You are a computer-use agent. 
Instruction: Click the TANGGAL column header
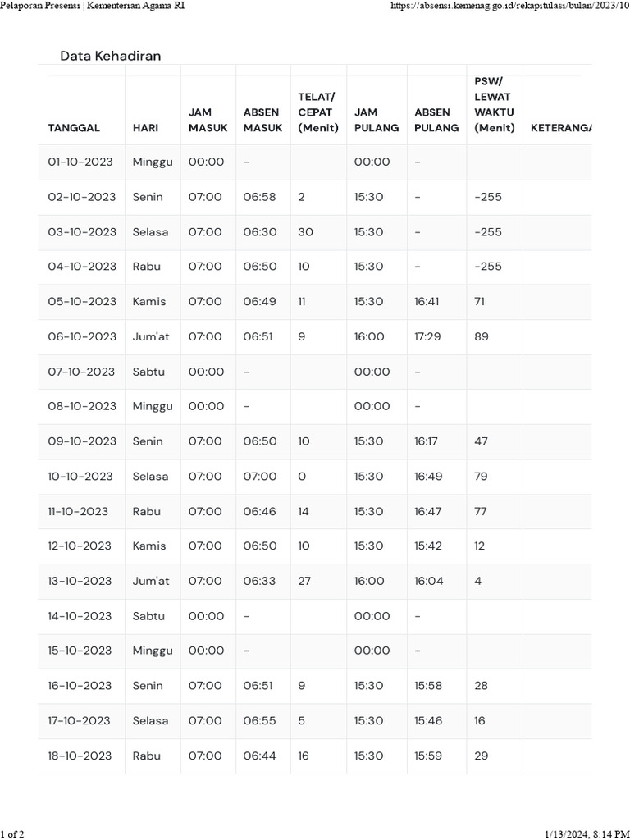pyautogui.click(x=74, y=128)
